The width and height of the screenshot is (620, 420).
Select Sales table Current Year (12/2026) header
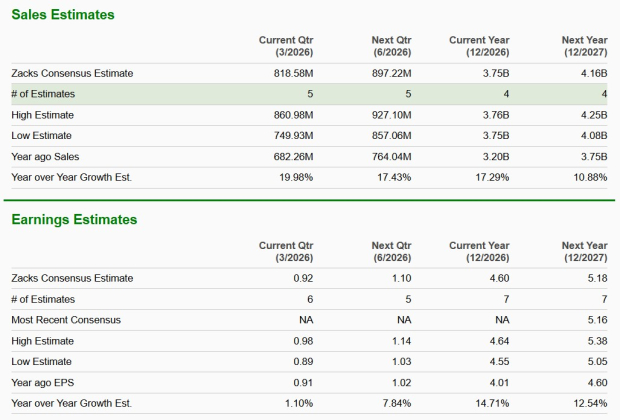479,46
